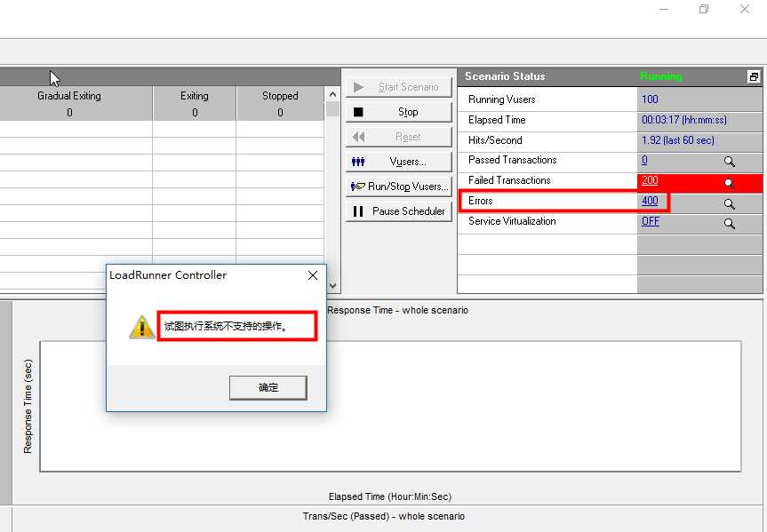767x532 pixels.
Task: Restore down the Controller window
Action: (x=704, y=9)
